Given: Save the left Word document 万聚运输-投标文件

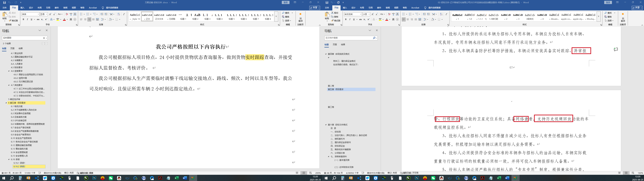Looking at the screenshot, I should tap(4, 3).
